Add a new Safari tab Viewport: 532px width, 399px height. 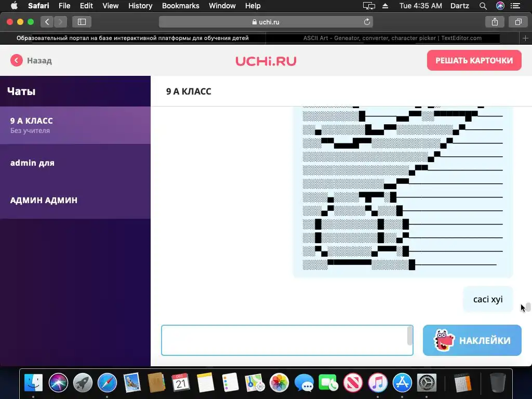click(525, 38)
